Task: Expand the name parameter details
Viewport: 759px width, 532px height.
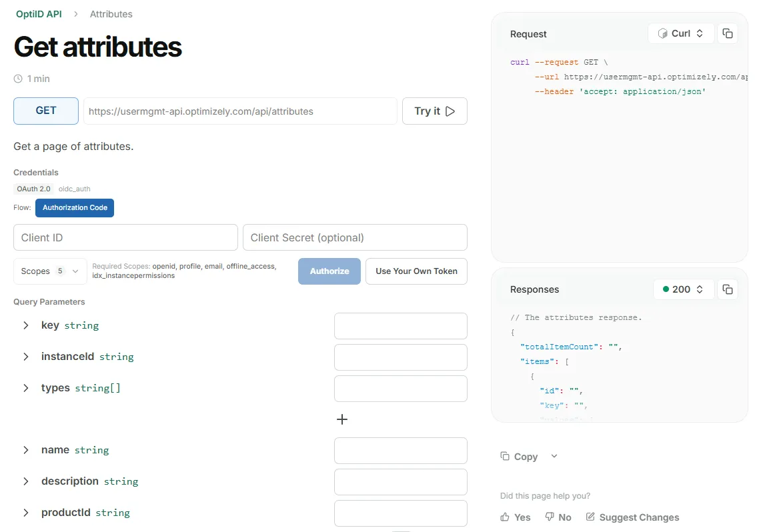Action: coord(25,450)
